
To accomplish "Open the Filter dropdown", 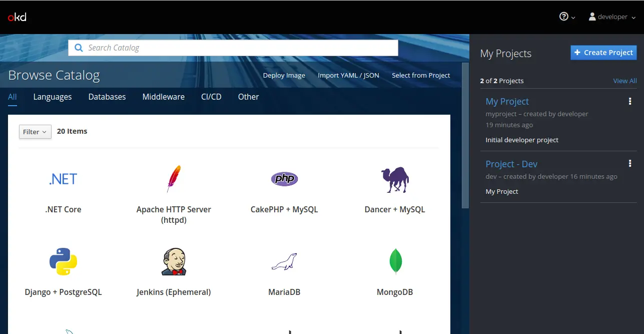I will pyautogui.click(x=35, y=132).
